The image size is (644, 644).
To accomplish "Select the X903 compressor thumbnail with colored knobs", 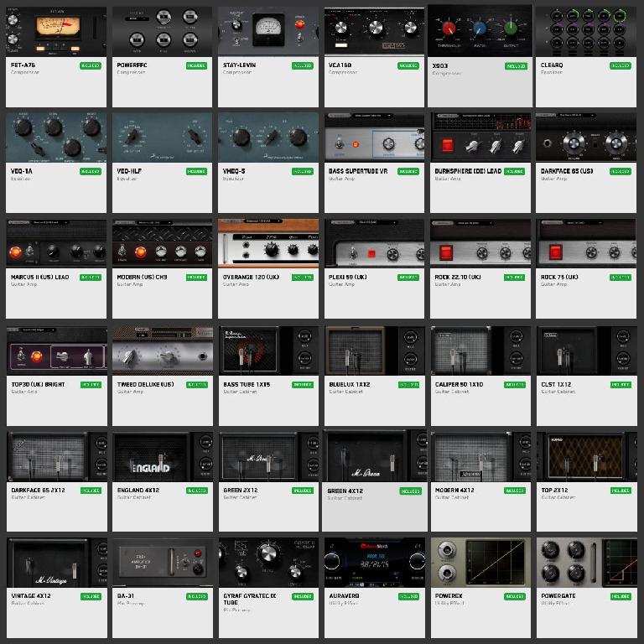I will point(480,31).
